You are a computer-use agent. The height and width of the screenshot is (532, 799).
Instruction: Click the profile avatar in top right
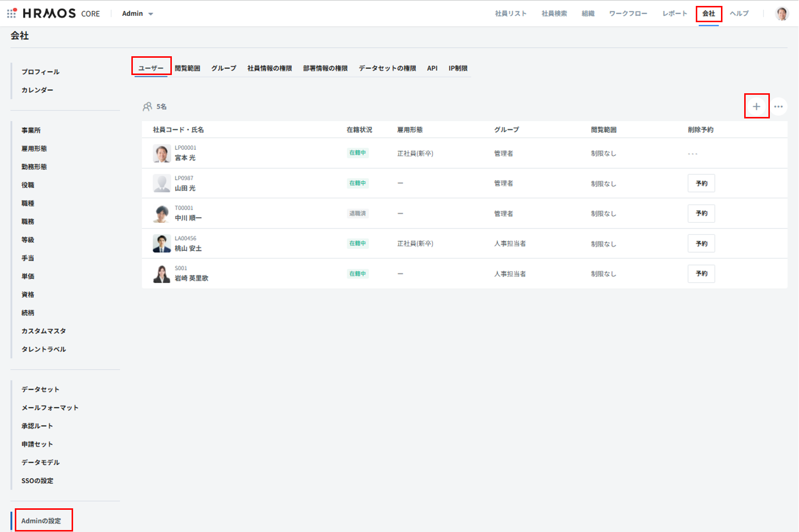(782, 14)
